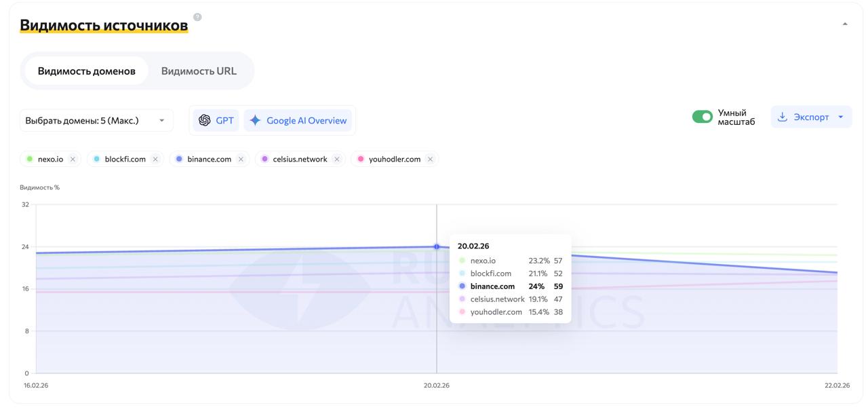Remove binance.com domain chip with X
Viewport: 868px width, 412px height.
point(241,160)
